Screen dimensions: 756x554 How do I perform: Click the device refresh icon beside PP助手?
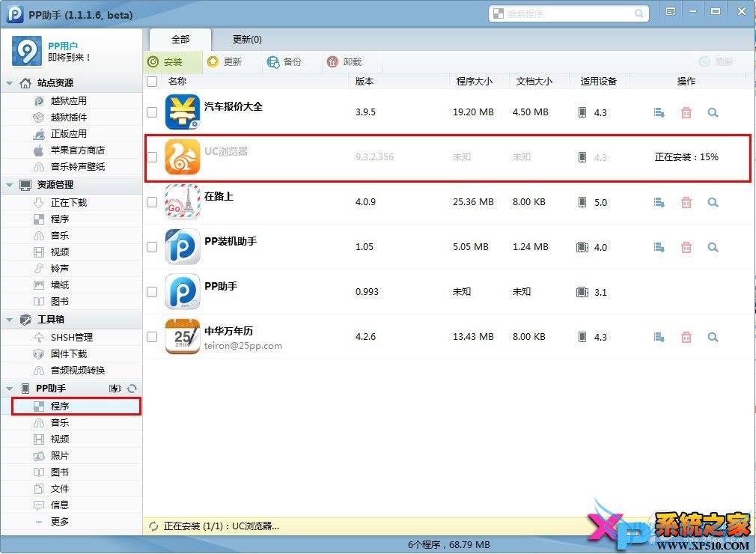click(x=132, y=388)
